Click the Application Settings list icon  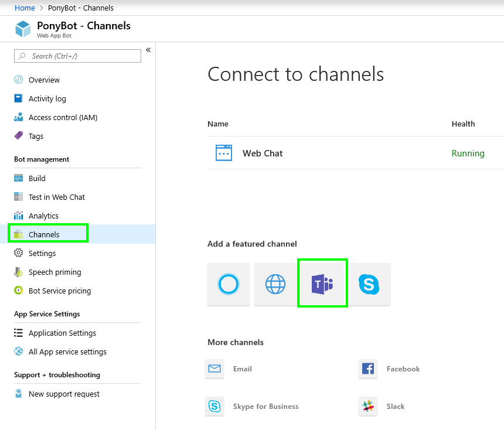(19, 333)
